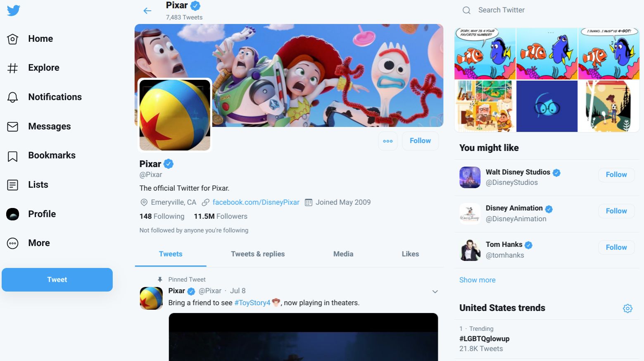644x361 pixels.
Task: Open profile more-actions three dots button
Action: click(x=388, y=141)
